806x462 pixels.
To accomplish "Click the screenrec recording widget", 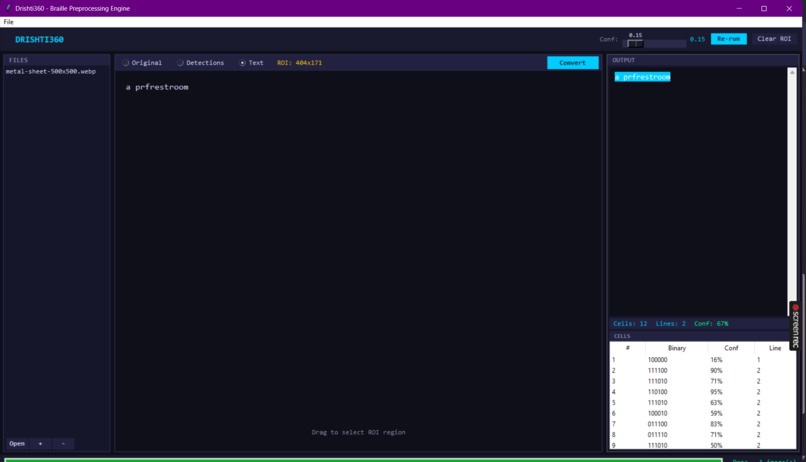I will click(795, 326).
